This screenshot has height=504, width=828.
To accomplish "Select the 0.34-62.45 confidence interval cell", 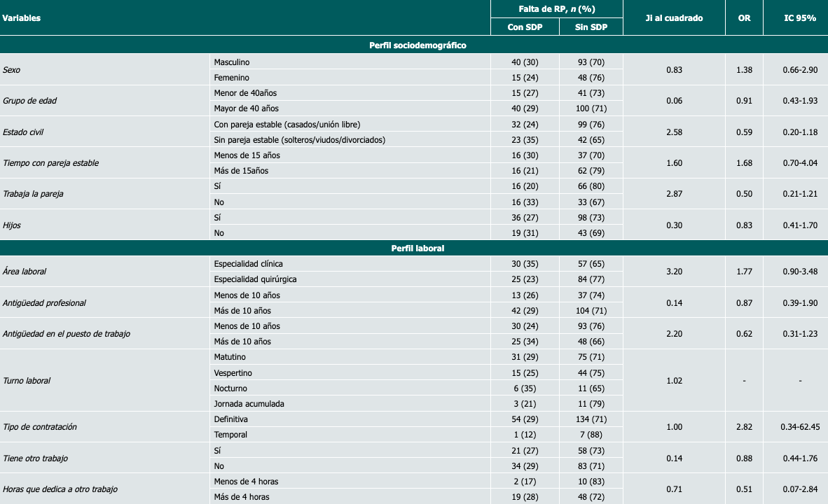I will coord(799,427).
